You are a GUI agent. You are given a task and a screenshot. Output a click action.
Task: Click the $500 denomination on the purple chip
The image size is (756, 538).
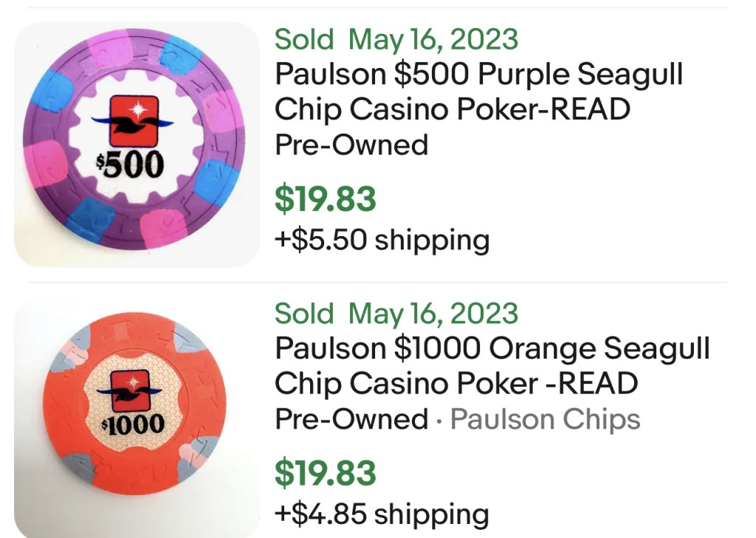(131, 165)
